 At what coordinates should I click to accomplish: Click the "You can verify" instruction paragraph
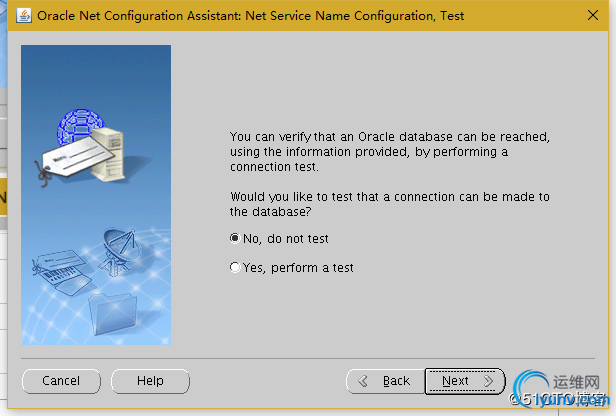[x=390, y=151]
